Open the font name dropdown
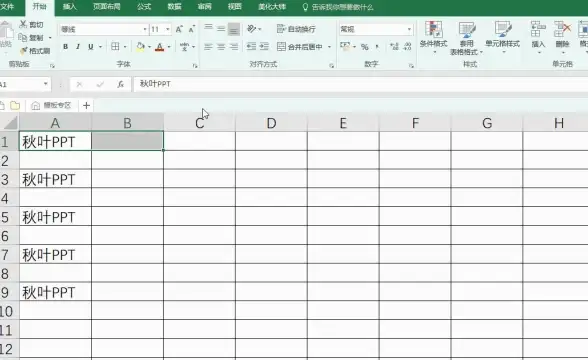588x360 pixels. tap(145, 29)
